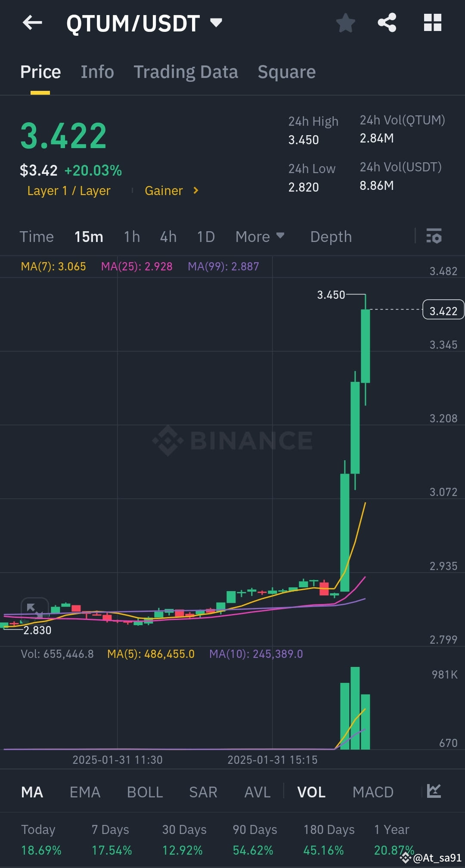Select the 1D timeframe

[205, 236]
